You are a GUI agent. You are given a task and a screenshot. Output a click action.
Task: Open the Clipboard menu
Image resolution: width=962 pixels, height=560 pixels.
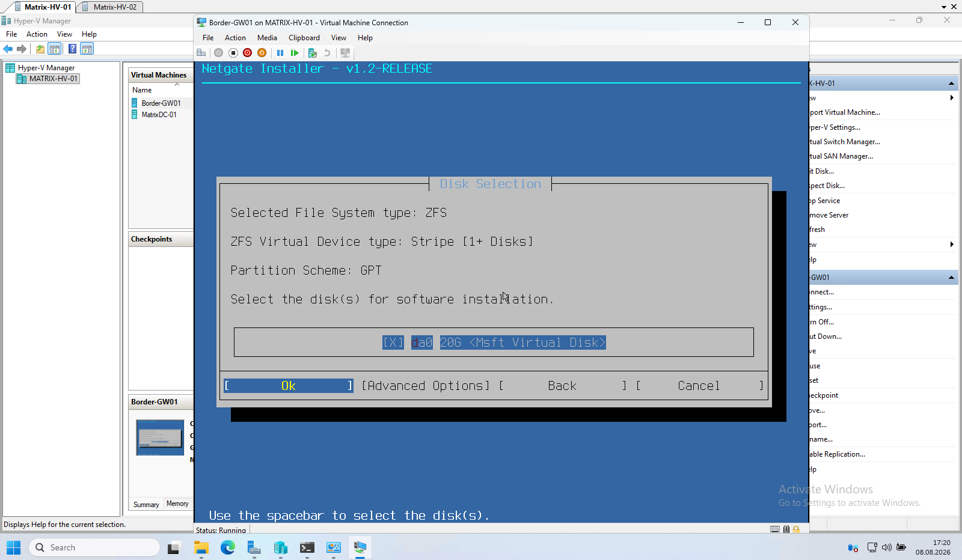click(x=304, y=38)
